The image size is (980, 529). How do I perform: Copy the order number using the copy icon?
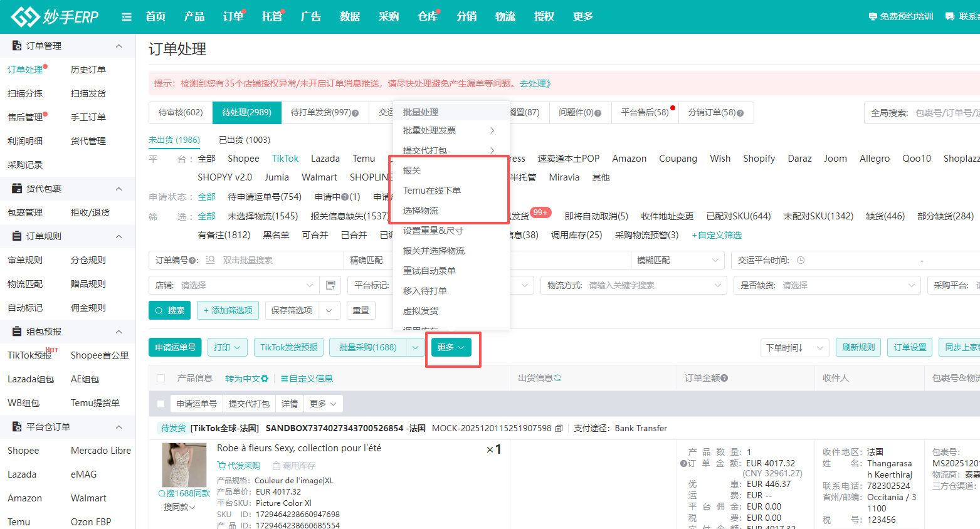coord(558,428)
